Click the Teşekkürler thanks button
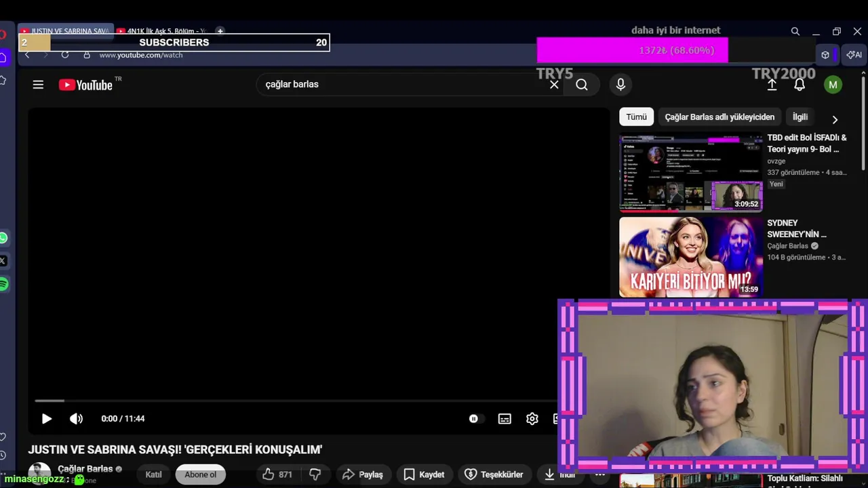Image resolution: width=868 pixels, height=488 pixels. coord(494,474)
